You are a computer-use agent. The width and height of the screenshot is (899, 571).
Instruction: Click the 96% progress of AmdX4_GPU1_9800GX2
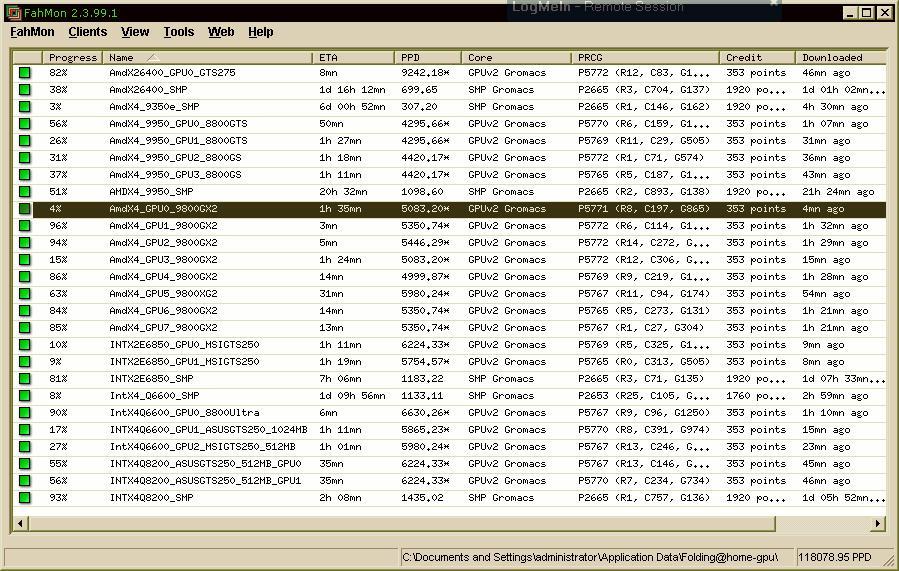[x=58, y=226]
